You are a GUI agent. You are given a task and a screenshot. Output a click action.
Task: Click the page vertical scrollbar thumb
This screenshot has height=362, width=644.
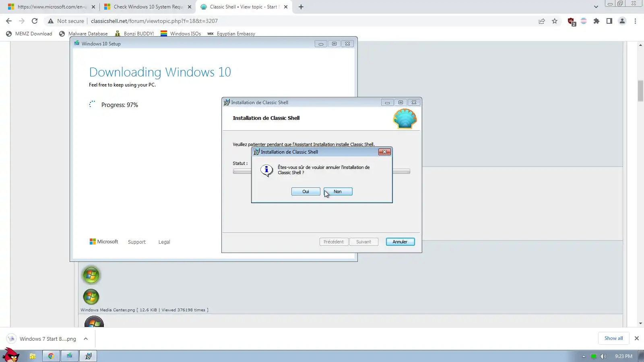640,91
